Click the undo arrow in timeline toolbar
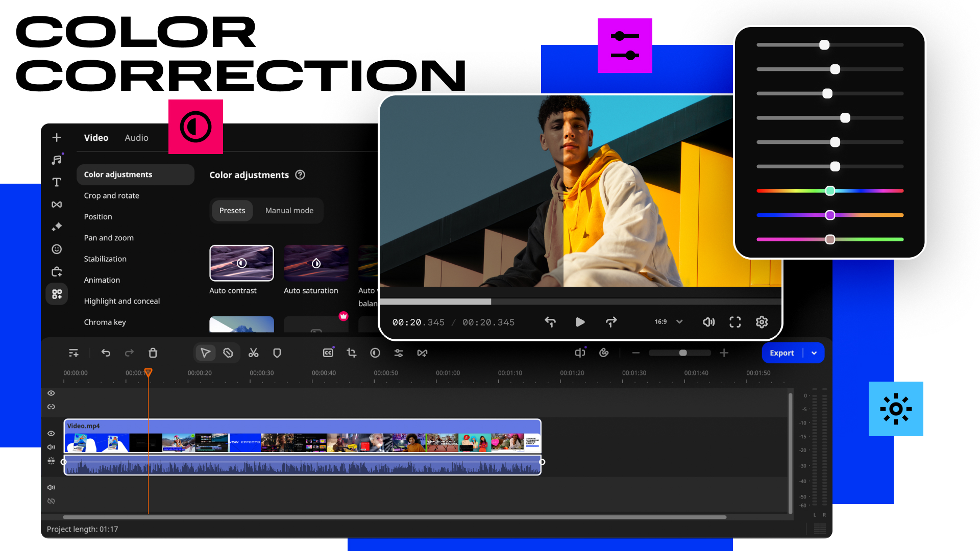980x551 pixels. (x=106, y=353)
